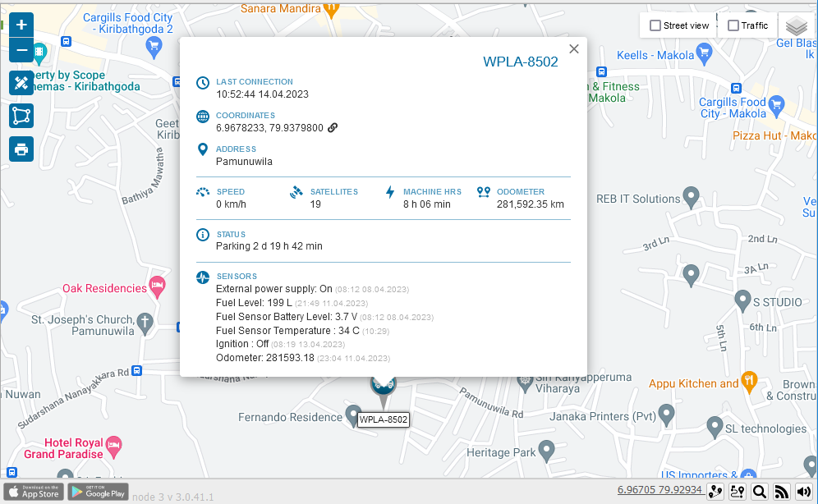The height and width of the screenshot is (504, 818).
Task: Click the cursor coordinates link at bottom
Action: 659,490
